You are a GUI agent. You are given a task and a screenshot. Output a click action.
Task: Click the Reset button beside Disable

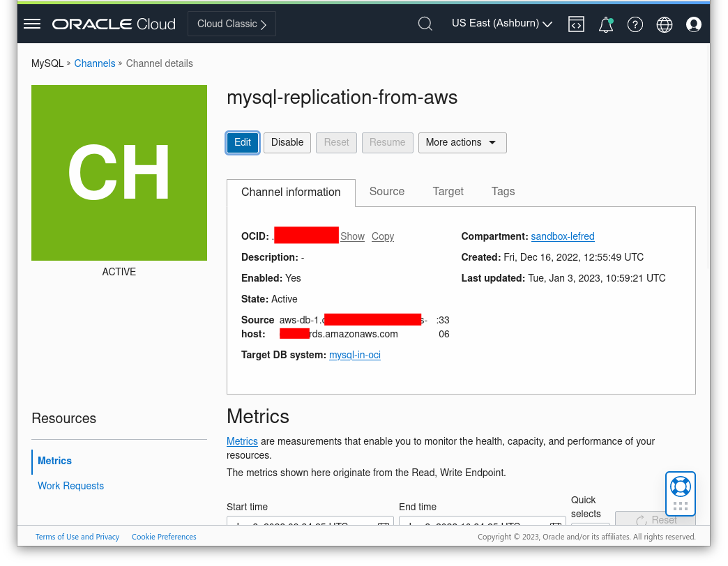tap(337, 142)
